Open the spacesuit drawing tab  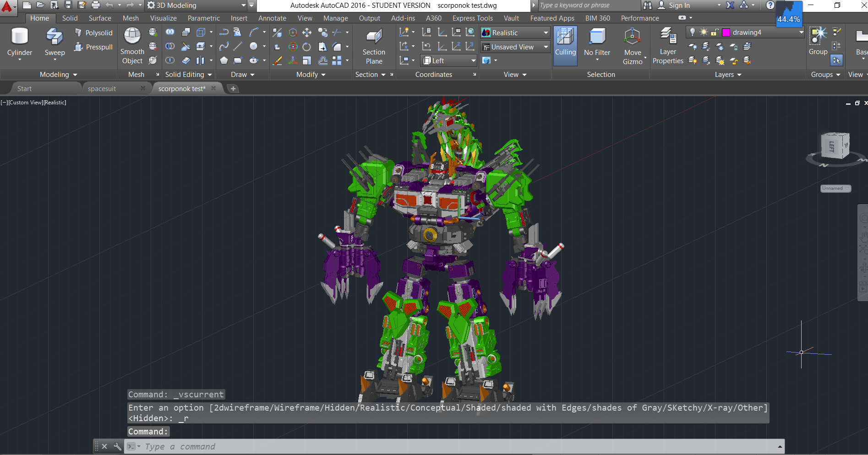pos(102,89)
